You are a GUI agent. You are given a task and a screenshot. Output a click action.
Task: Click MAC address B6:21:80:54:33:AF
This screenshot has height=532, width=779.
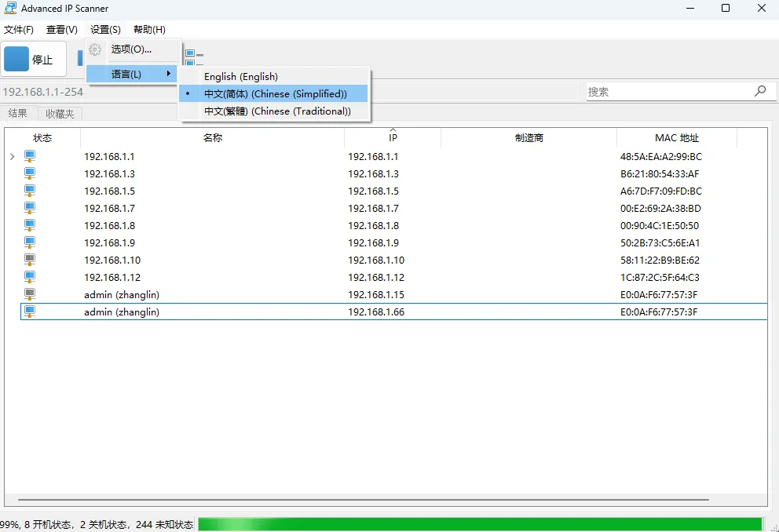[660, 173]
